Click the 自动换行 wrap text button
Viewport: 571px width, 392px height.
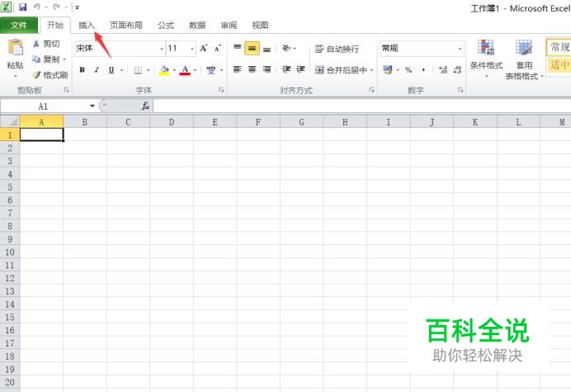[x=337, y=49]
